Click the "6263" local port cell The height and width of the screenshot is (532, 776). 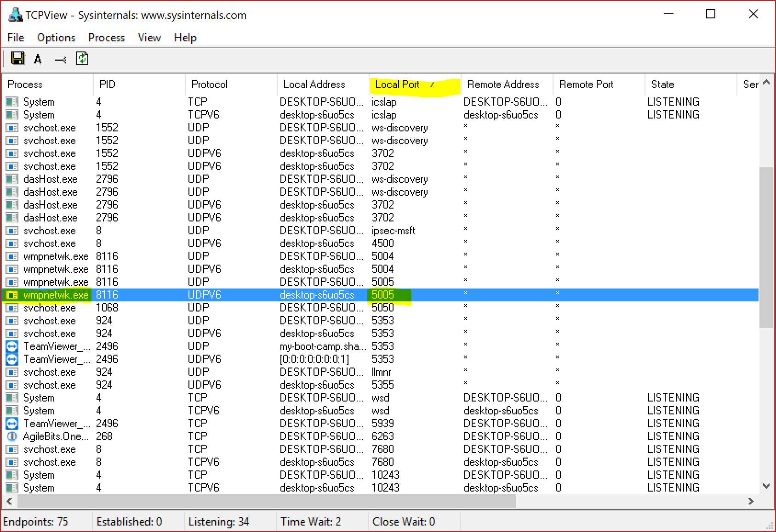[x=383, y=436]
